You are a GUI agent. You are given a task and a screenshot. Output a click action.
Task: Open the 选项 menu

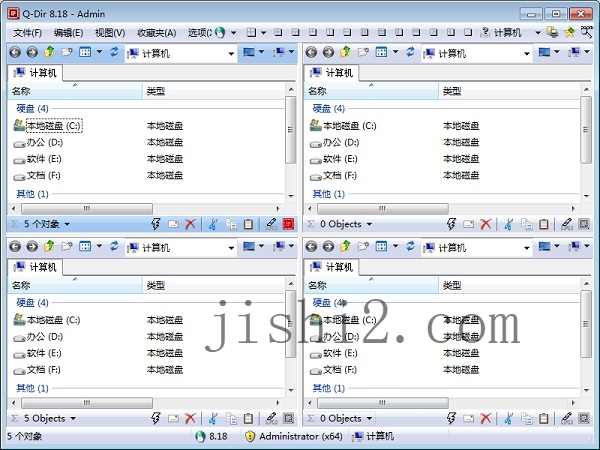[x=199, y=33]
